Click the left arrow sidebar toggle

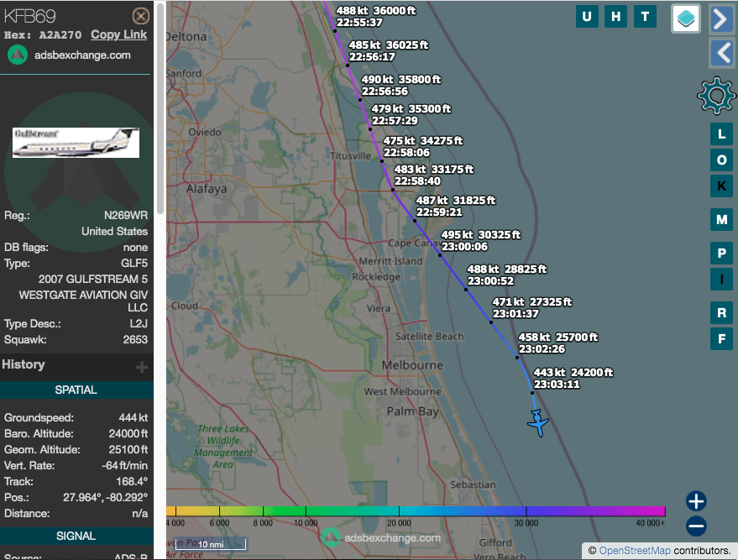(721, 52)
